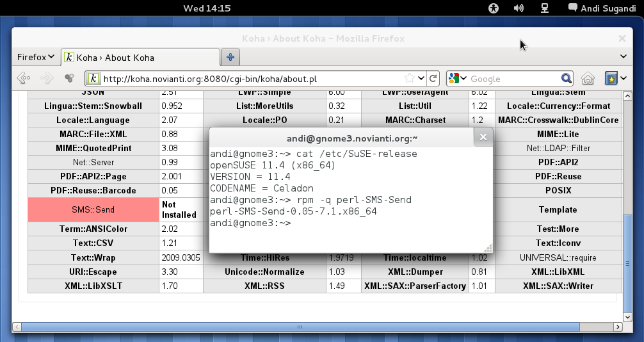Click the horizontal scrollbar thumb
The width and height of the screenshot is (644, 342).
[x=300, y=327]
